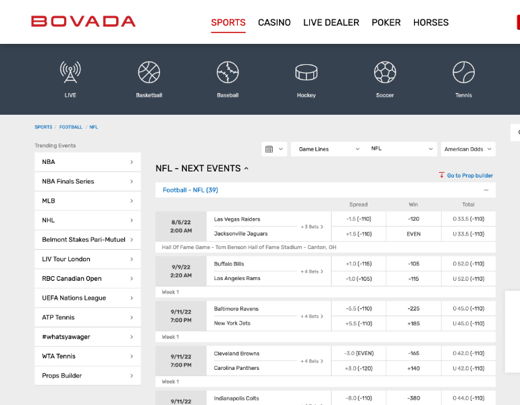Pick Baltimore Ravens -225 win odds

tap(414, 309)
